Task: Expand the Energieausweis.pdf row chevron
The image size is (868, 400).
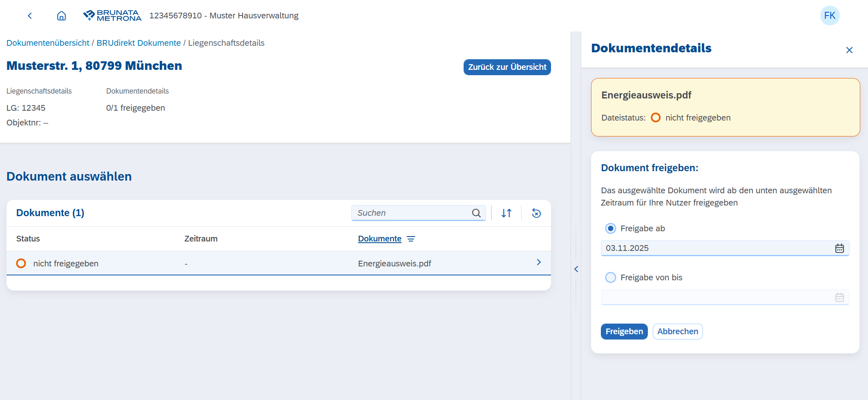Action: (x=539, y=262)
